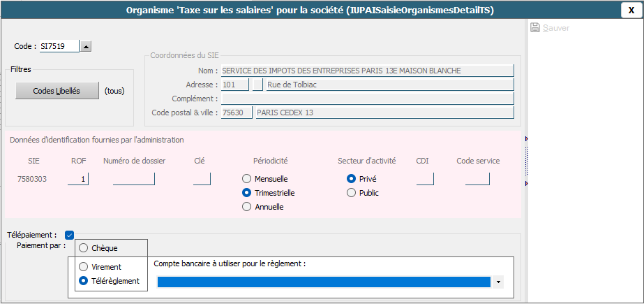
Task: Click into the Code field SI7519
Action: pyautogui.click(x=59, y=47)
